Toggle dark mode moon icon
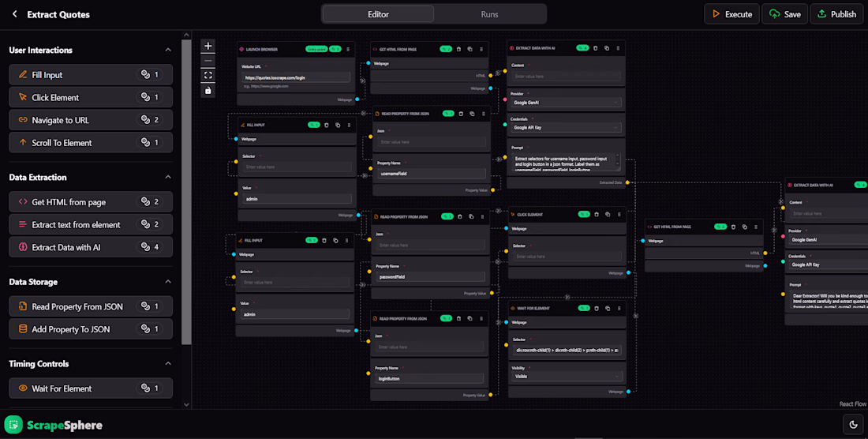The height and width of the screenshot is (439, 868). [853, 425]
